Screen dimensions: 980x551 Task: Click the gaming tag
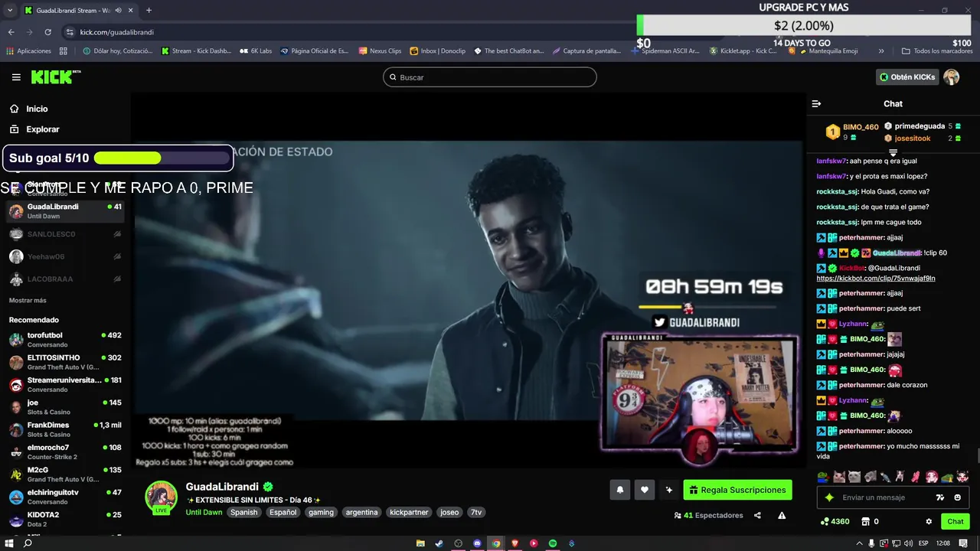[321, 512]
